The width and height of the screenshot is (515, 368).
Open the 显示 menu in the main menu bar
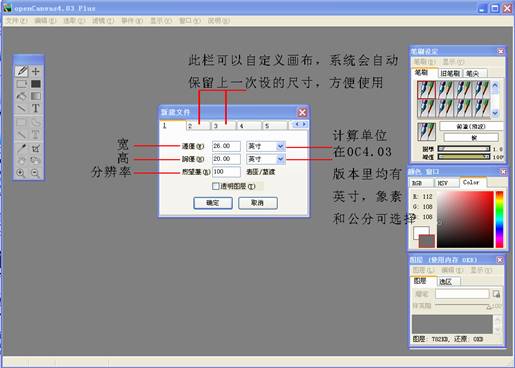161,21
